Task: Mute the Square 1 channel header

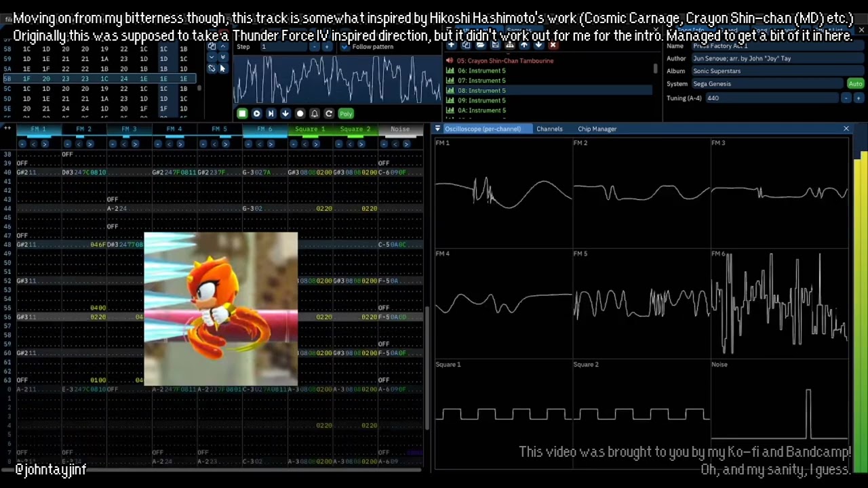Action: click(310, 129)
